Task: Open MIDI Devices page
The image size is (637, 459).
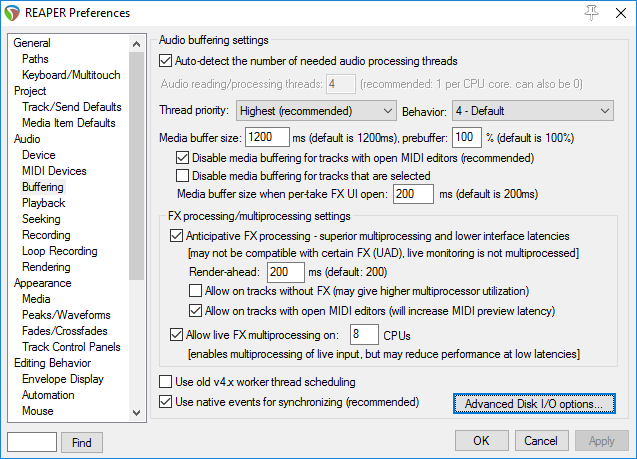Action: pos(54,171)
